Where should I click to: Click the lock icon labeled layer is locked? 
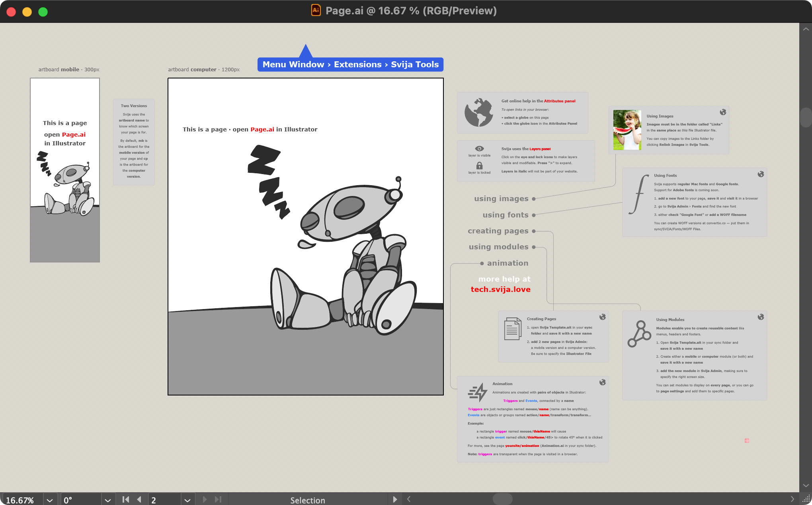tap(479, 166)
